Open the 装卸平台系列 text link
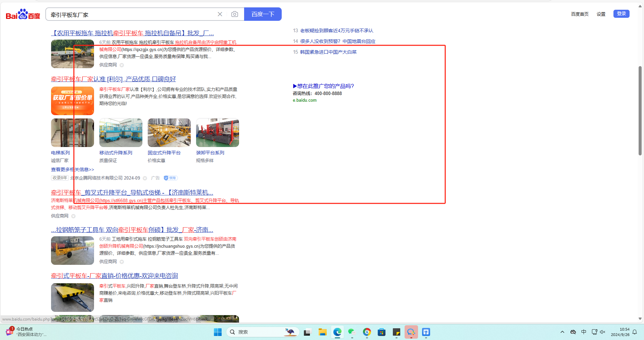 pyautogui.click(x=210, y=153)
